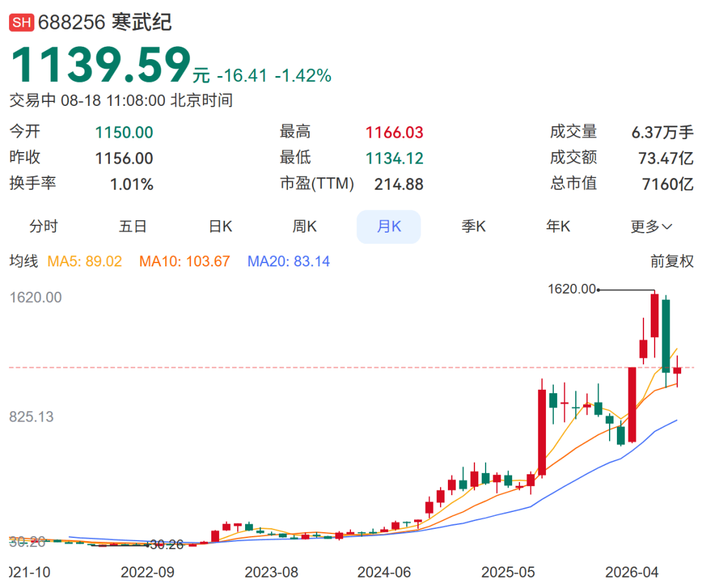Image resolution: width=702 pixels, height=588 pixels.
Task: Click the 均线 indicator label
Action: click(24, 261)
